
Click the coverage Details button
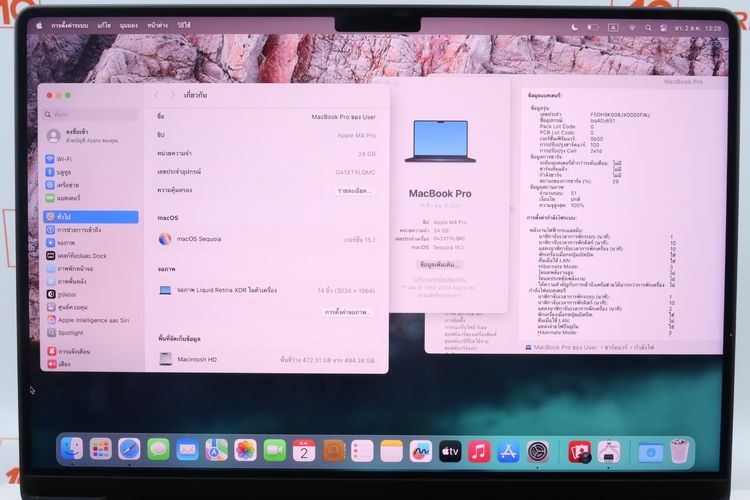[x=354, y=191]
